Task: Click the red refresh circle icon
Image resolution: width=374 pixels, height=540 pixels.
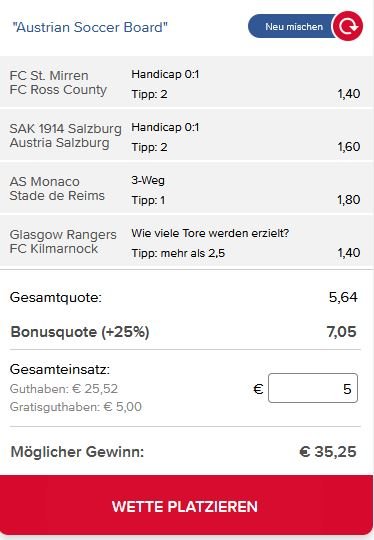Action: click(347, 26)
